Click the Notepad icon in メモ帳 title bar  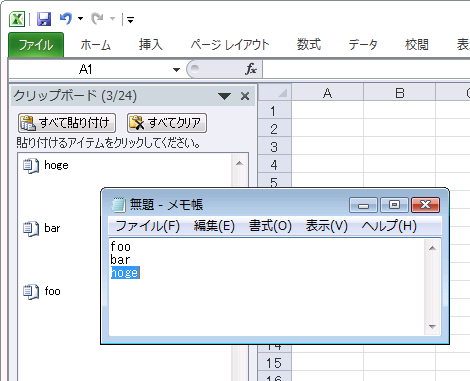[118, 204]
